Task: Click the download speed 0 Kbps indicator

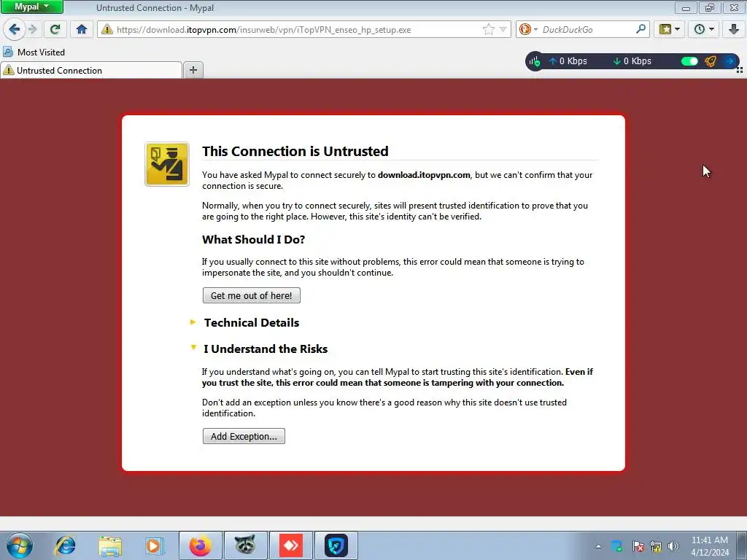Action: [x=632, y=61]
